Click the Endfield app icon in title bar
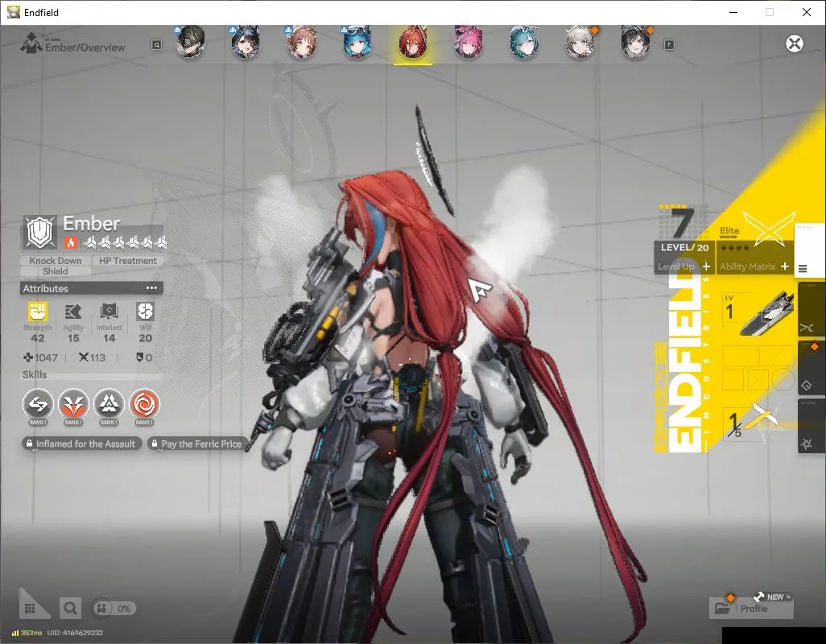This screenshot has width=826, height=644. (x=13, y=12)
